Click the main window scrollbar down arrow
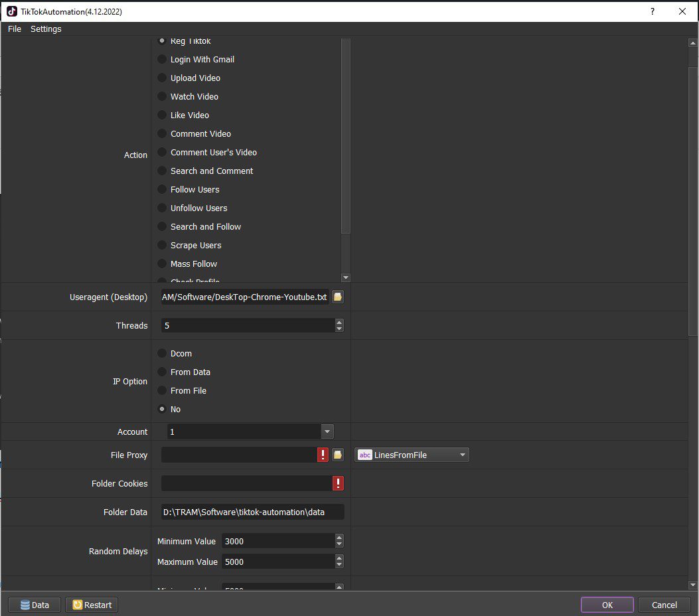 (693, 584)
